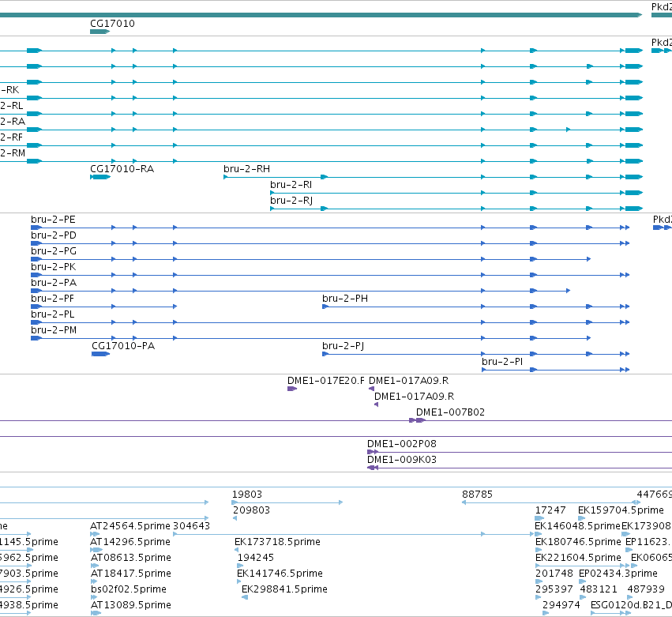Screen dimensions: 672x617
Task: Select the 2-RM transcript label
Action: point(13,153)
